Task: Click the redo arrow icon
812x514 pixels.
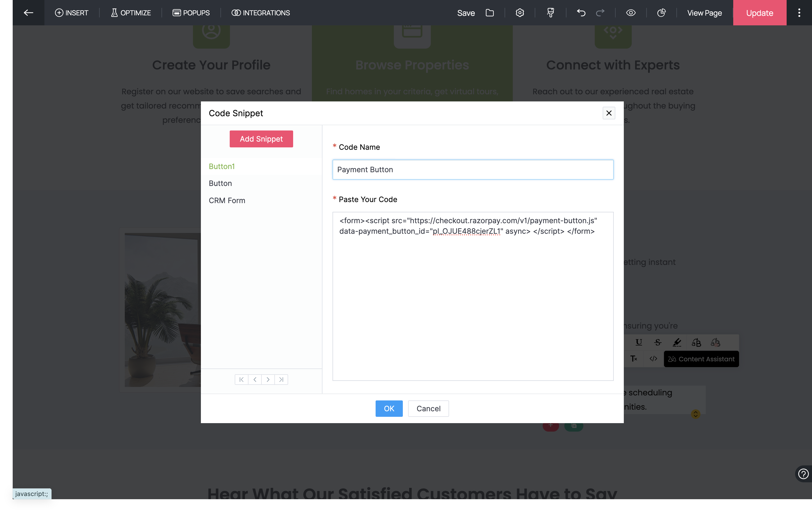Action: (x=600, y=13)
